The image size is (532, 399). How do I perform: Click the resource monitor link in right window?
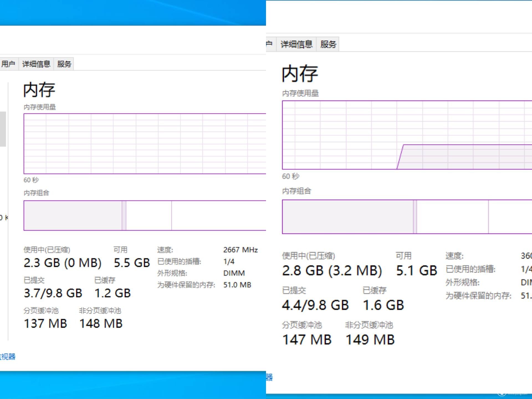tap(269, 377)
